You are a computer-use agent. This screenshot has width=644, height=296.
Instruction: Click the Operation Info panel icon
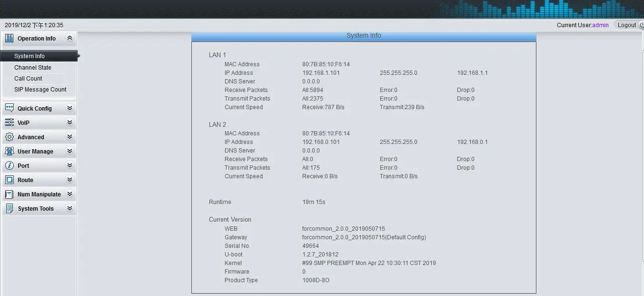coord(10,38)
